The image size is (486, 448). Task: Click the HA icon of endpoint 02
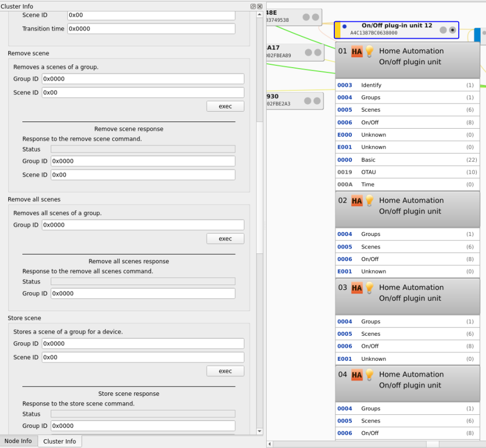[x=357, y=201]
